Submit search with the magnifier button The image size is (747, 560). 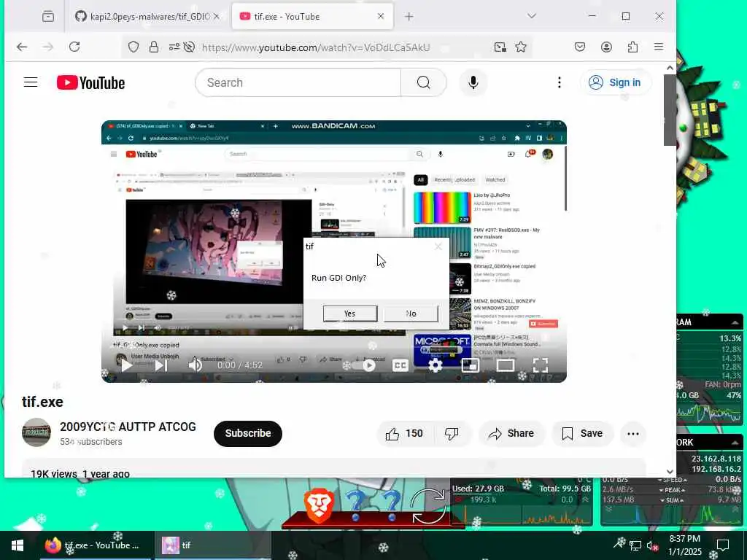[x=424, y=82]
